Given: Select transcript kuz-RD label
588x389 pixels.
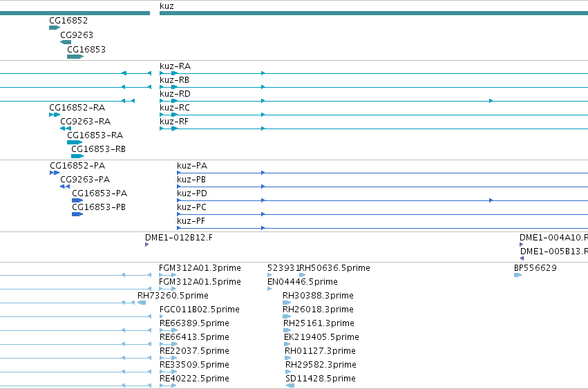Looking at the screenshot, I should click(175, 94).
